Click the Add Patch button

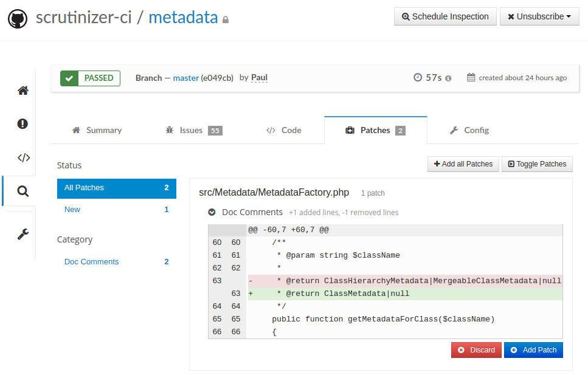click(533, 350)
